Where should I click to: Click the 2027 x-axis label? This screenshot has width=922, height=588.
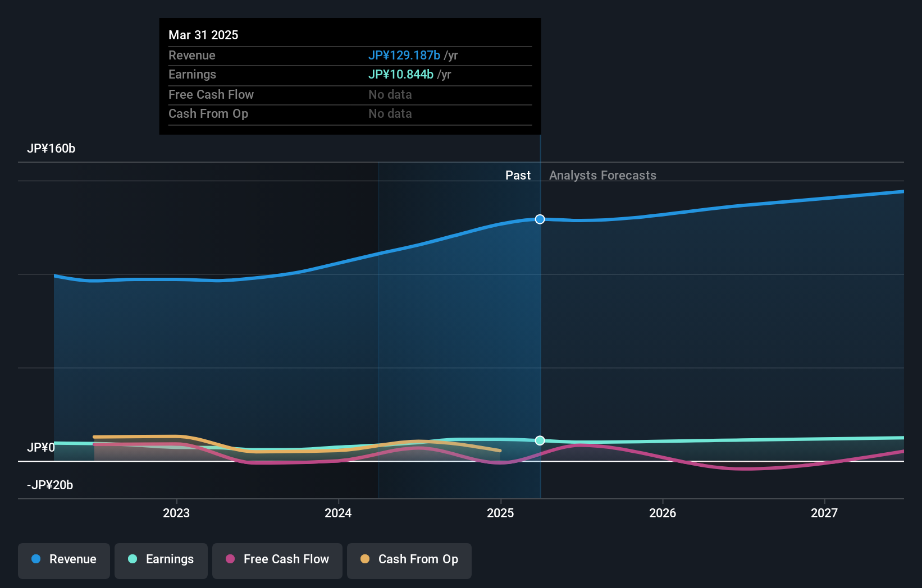coord(824,513)
